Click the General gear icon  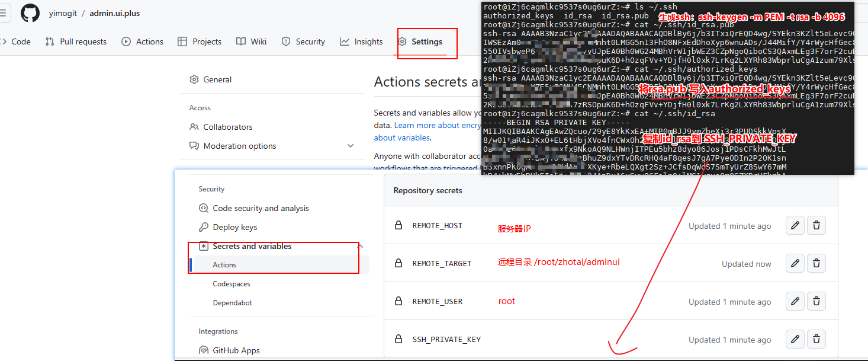pos(194,79)
